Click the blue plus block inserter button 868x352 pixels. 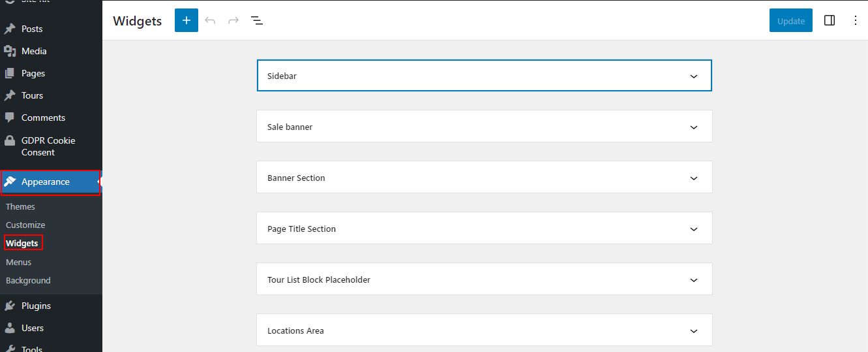tap(187, 20)
